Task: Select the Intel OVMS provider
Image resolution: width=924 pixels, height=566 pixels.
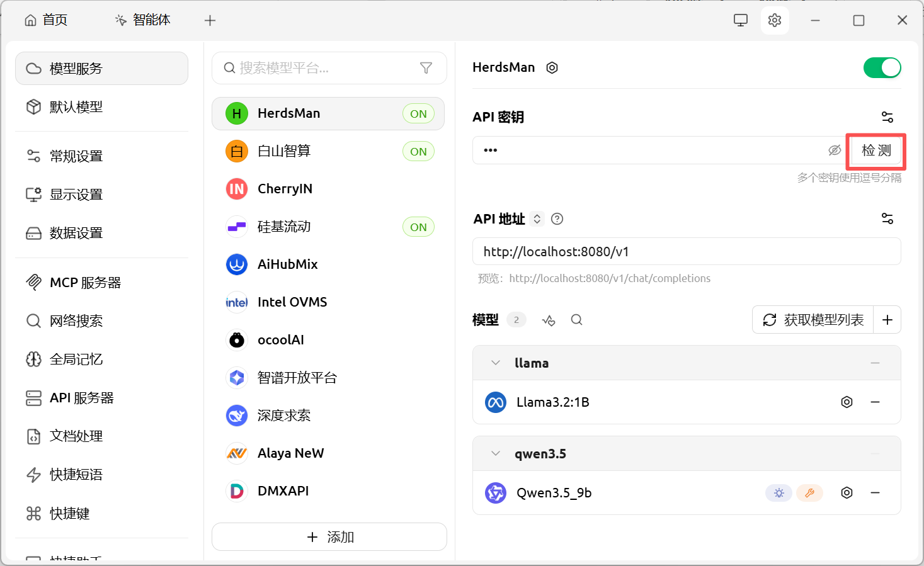Action: pyautogui.click(x=328, y=302)
